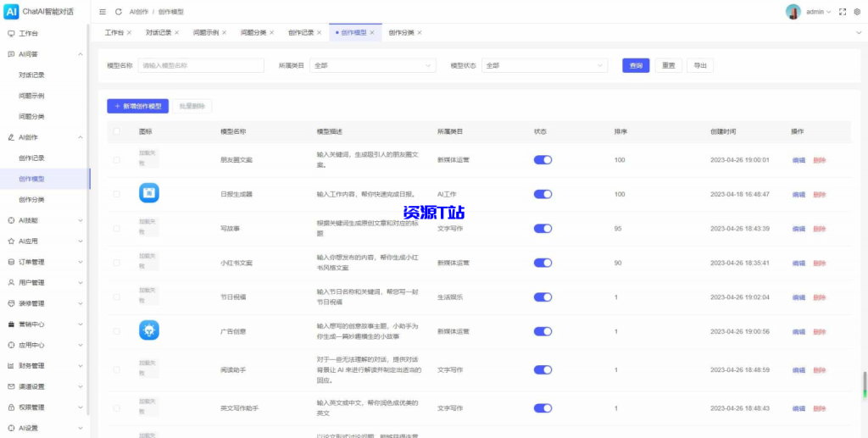
Task: Check the box for the 写故事 row
Action: (x=116, y=229)
